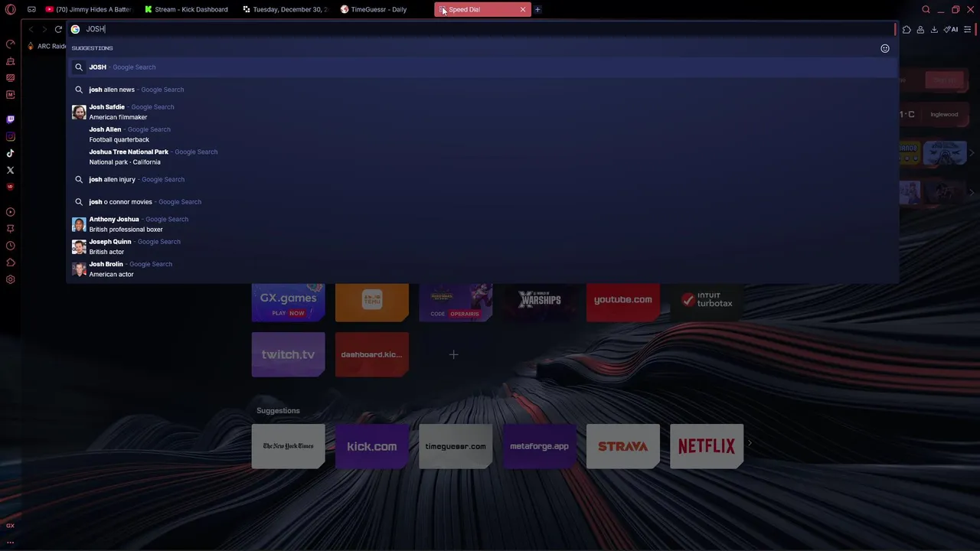980x551 pixels.
Task: Open the downloads toolbar icon
Action: click(934, 30)
